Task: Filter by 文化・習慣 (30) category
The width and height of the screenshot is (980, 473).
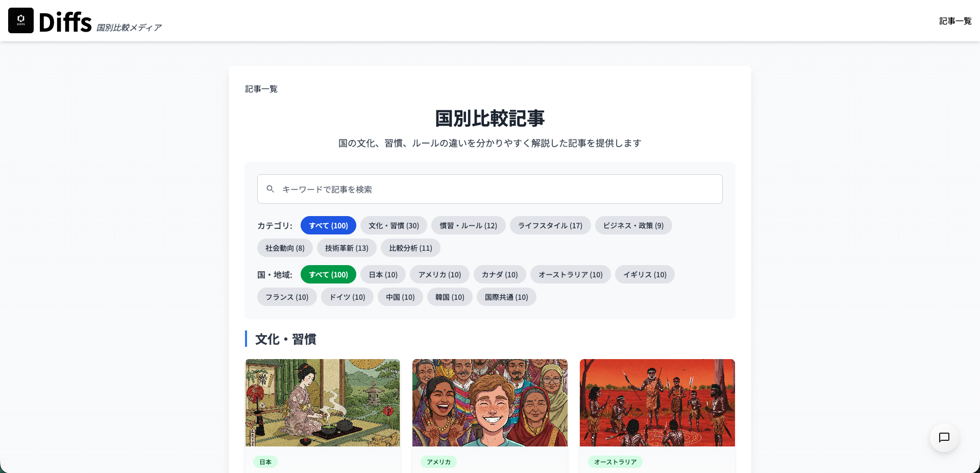Action: 394,225
